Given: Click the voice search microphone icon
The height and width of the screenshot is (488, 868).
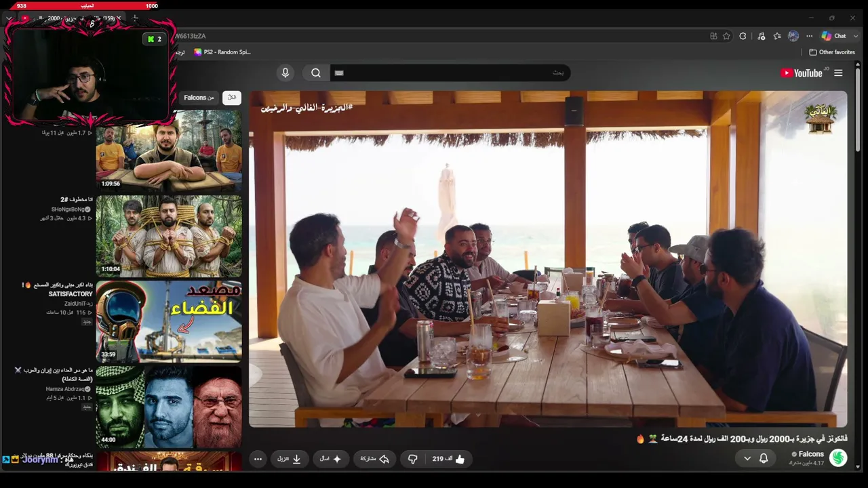Looking at the screenshot, I should click(x=285, y=73).
